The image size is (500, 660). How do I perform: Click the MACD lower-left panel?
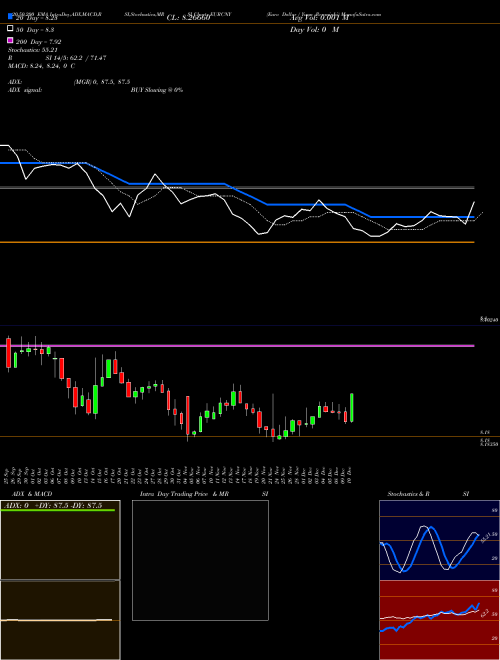coord(60,620)
